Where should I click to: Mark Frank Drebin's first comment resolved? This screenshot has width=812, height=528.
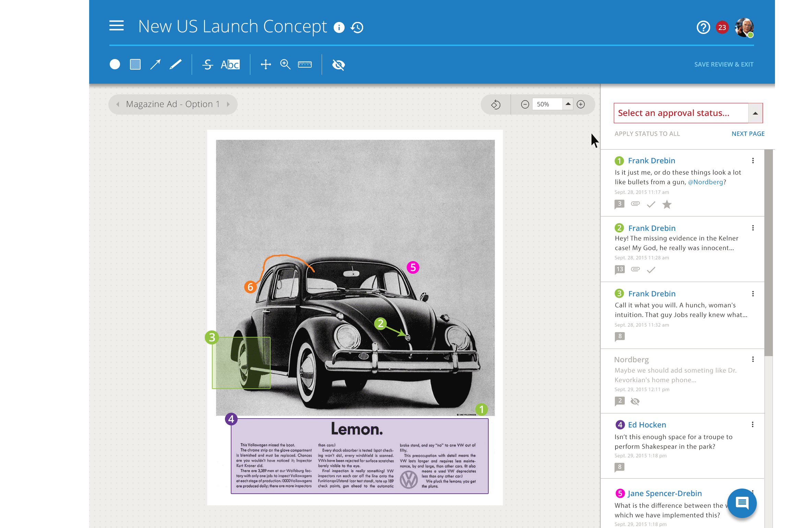click(x=651, y=205)
